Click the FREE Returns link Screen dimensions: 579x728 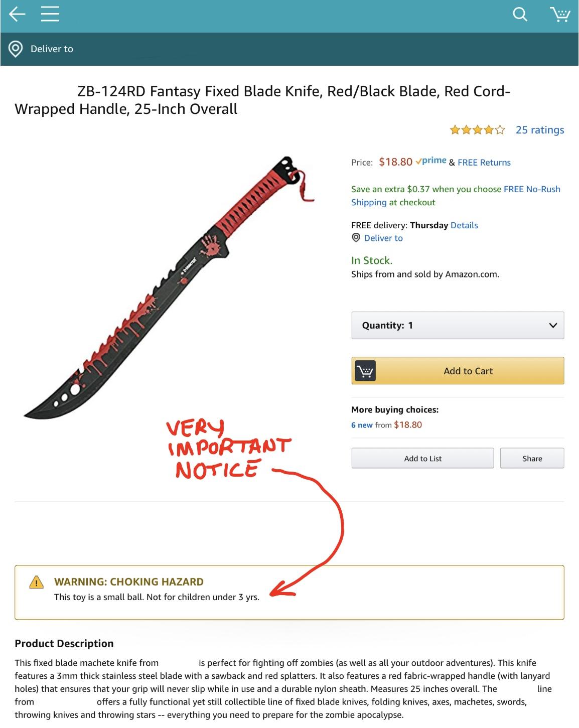pyautogui.click(x=484, y=163)
